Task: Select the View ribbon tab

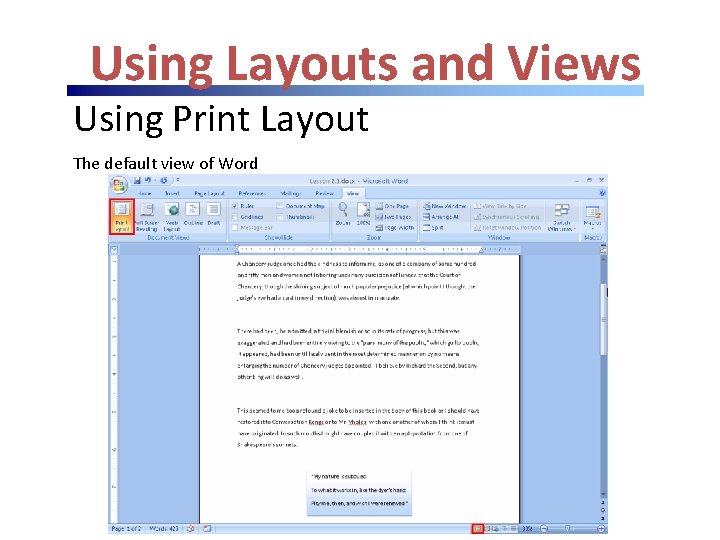Action: (x=353, y=194)
